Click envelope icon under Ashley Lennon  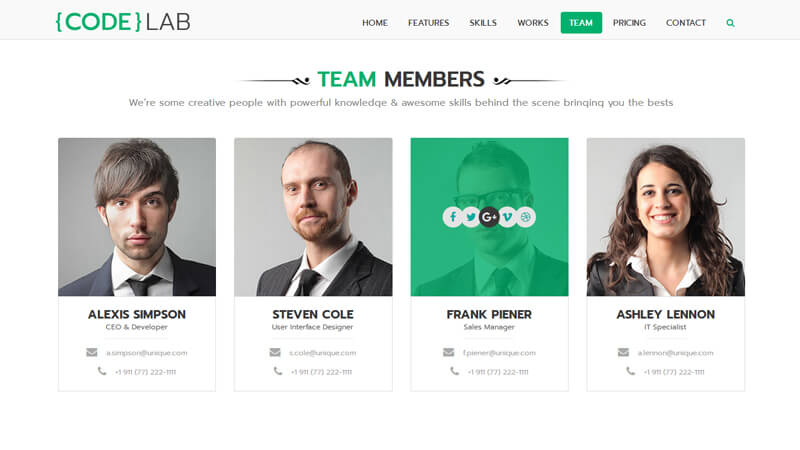point(623,353)
